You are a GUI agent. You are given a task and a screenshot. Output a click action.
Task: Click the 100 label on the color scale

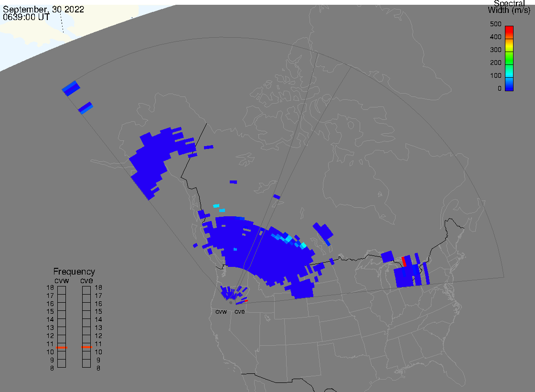coord(495,76)
